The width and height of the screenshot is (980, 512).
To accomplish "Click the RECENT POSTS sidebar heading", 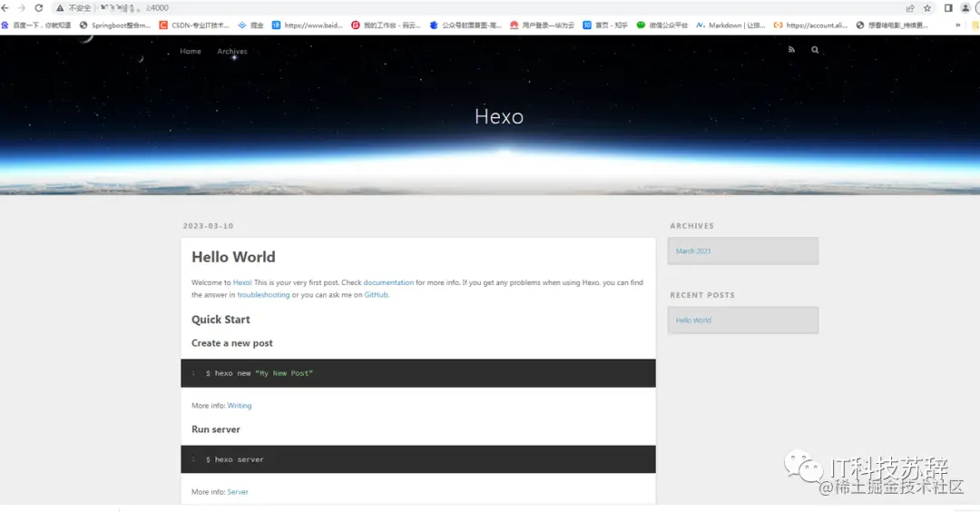I will point(702,295).
